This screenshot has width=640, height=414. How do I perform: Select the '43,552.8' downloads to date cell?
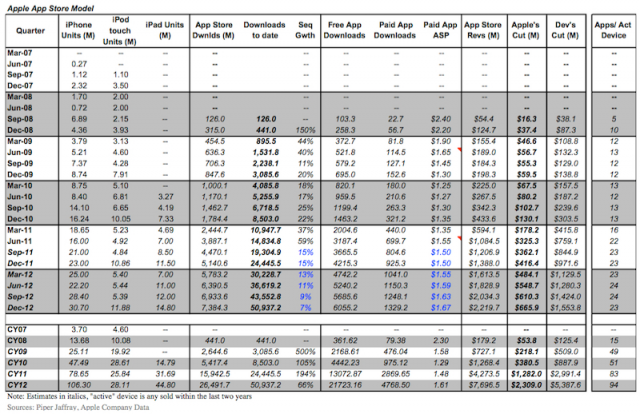[266, 297]
